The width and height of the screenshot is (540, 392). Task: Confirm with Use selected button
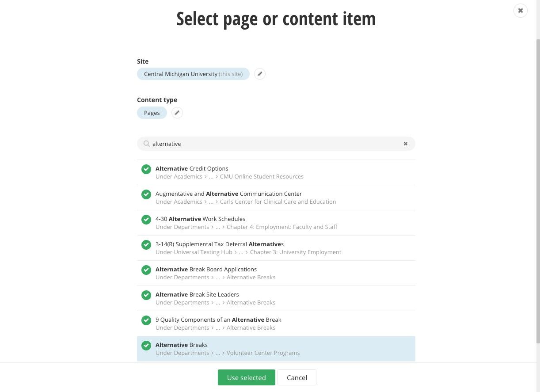point(247,377)
